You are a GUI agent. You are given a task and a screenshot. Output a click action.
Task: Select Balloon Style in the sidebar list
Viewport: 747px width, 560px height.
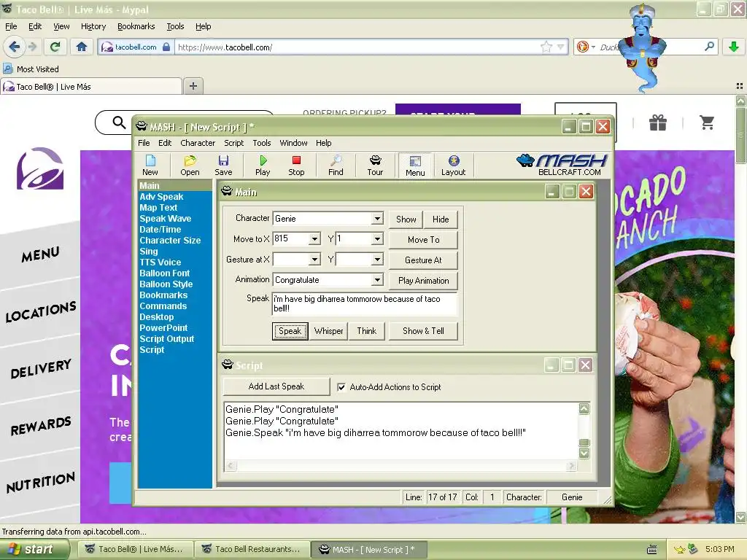tap(166, 284)
